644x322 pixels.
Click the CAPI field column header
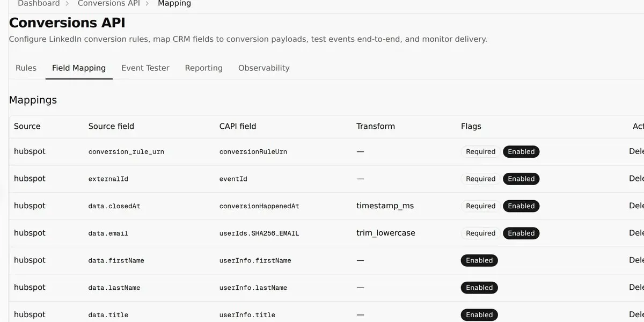pyautogui.click(x=238, y=127)
